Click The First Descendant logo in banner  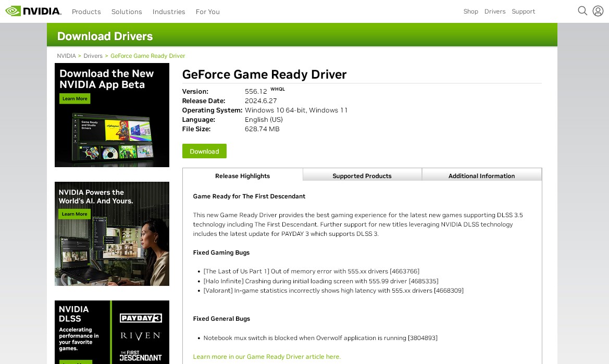click(141, 356)
